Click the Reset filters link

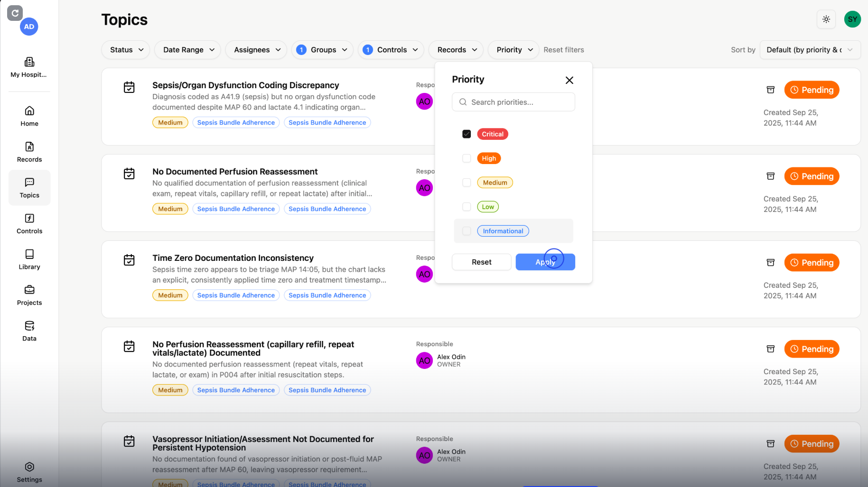[x=564, y=50]
